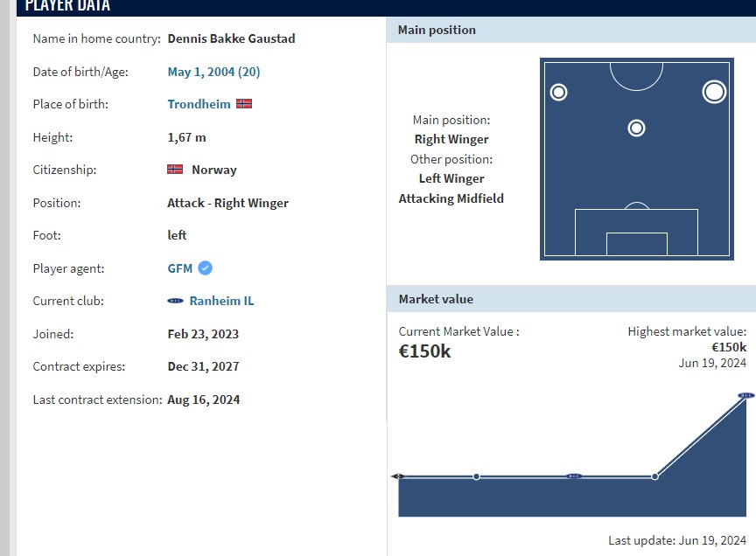Image resolution: width=756 pixels, height=556 pixels.
Task: Click the Main position section header
Action: click(437, 30)
